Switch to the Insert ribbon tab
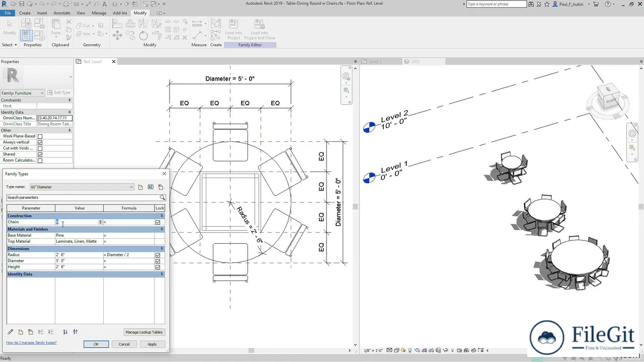 42,13
